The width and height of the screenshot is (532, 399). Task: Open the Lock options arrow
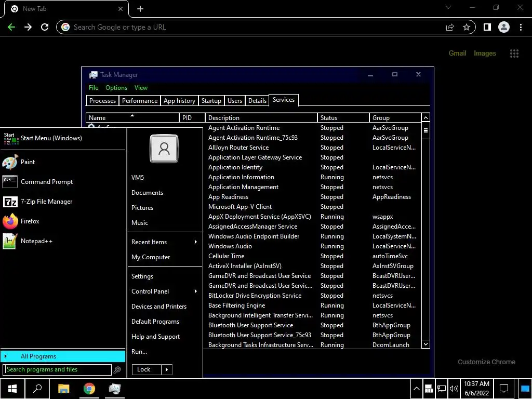point(167,369)
